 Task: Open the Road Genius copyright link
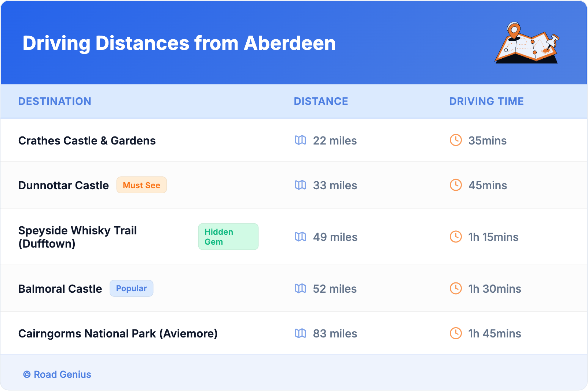58,374
